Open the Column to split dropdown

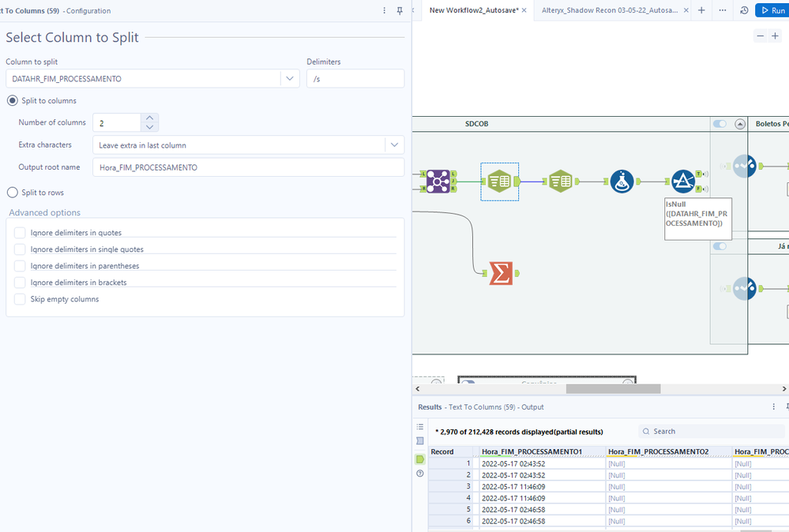tap(289, 78)
